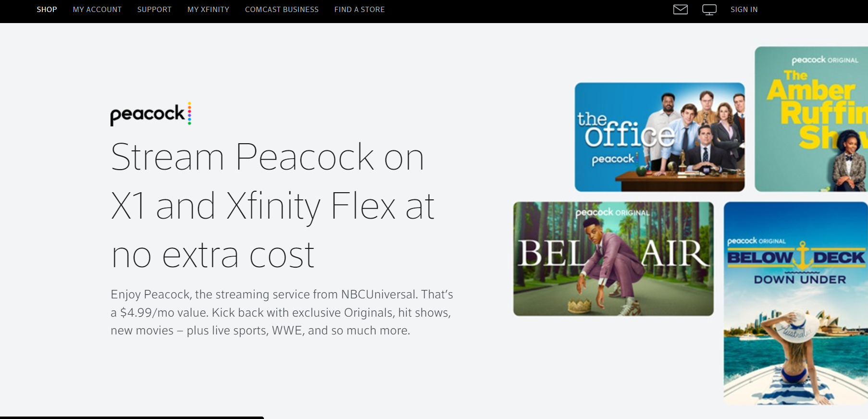Select the Bel-Air show thumbnail
Viewport: 868px width, 419px height.
tap(613, 259)
